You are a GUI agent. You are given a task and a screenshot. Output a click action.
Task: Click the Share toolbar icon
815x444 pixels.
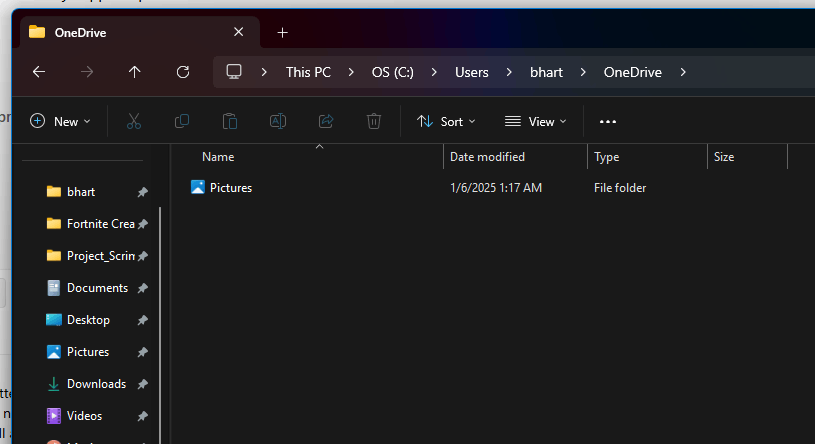coord(326,122)
